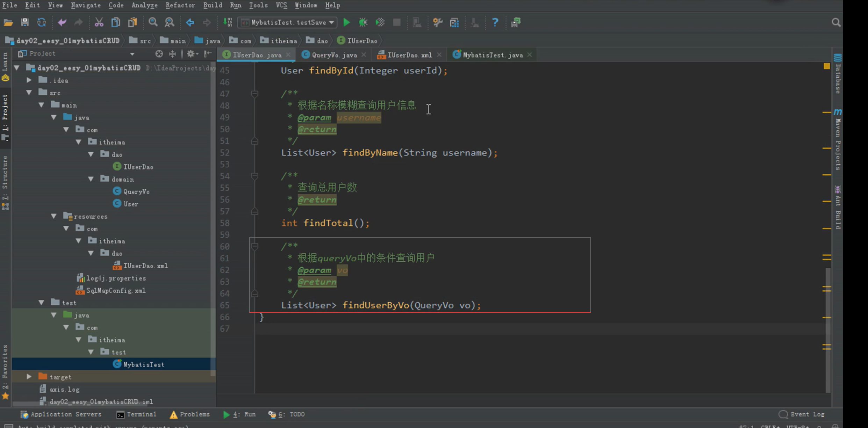Screen dimensions: 868x428
Task: Click the Find magnifier toolbar icon
Action: coord(153,23)
